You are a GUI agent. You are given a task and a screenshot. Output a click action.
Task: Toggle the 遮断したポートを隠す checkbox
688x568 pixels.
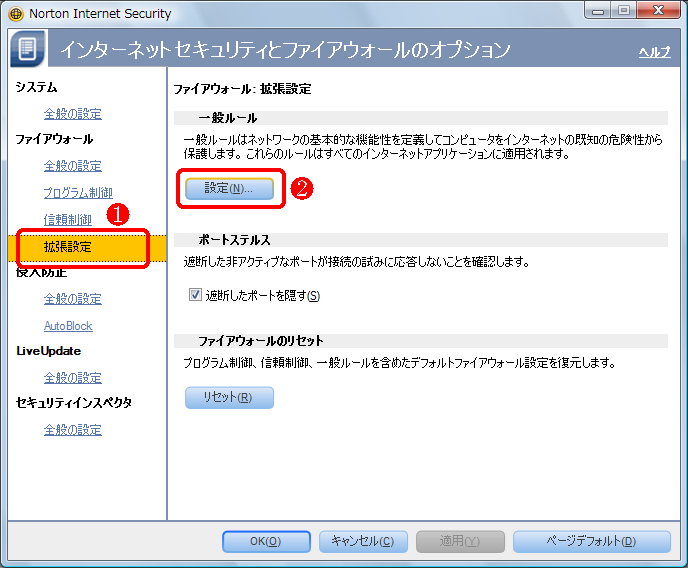tap(195, 295)
